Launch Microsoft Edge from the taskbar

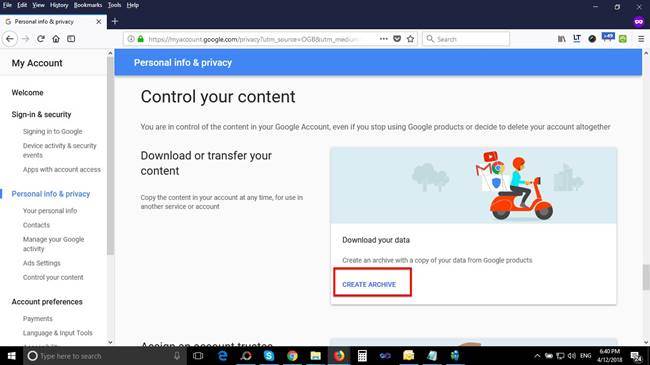tap(223, 356)
